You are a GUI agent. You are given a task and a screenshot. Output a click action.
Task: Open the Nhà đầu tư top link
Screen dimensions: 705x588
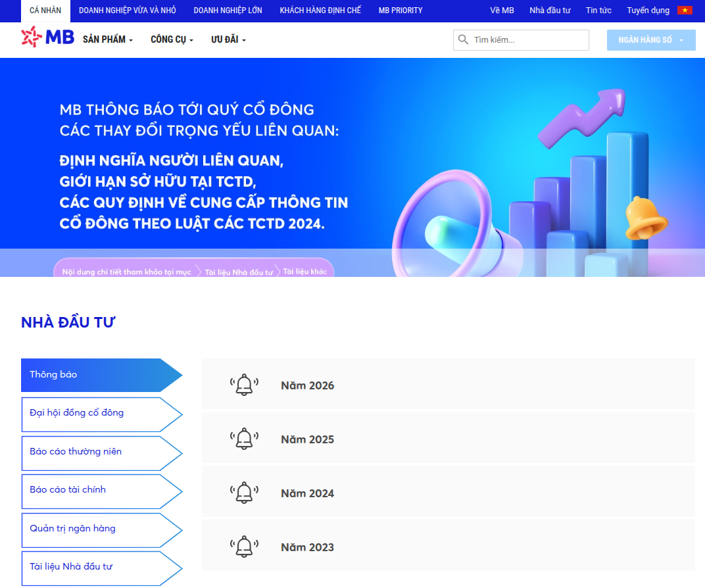(550, 11)
